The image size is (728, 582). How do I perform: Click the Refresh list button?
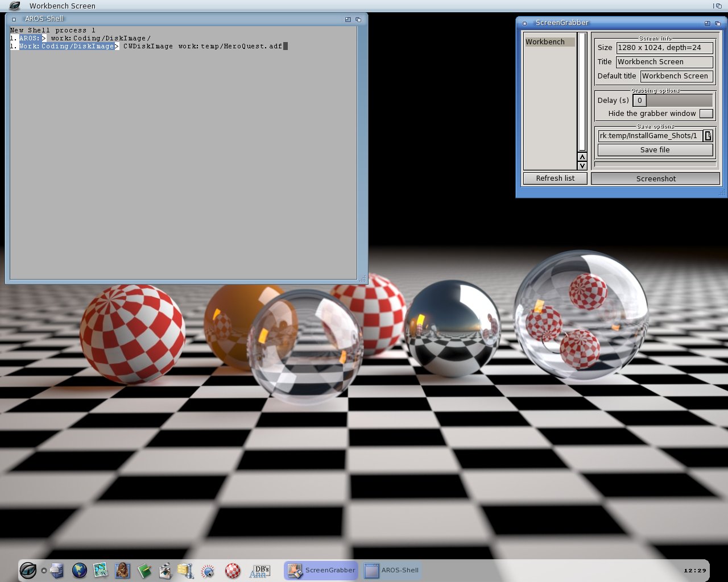tap(555, 178)
